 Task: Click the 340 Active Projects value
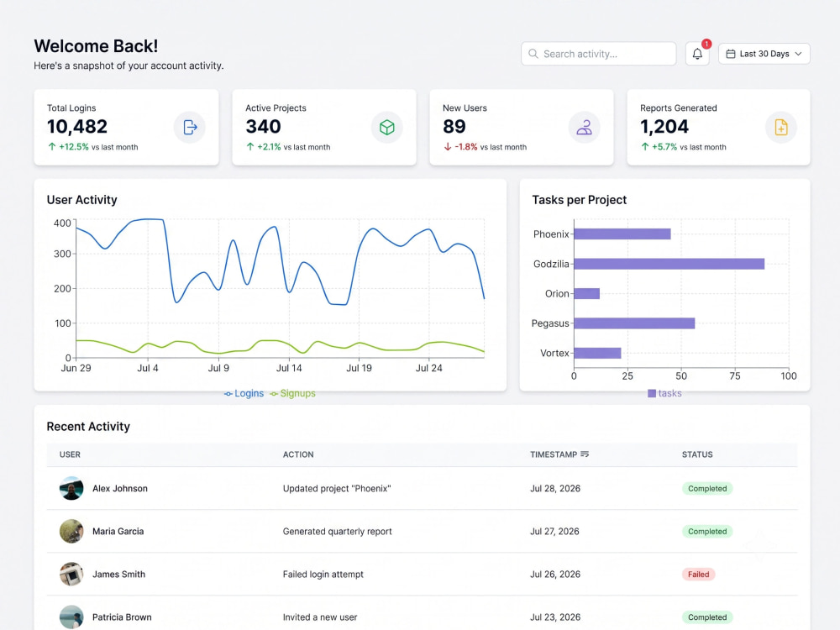pyautogui.click(x=263, y=127)
